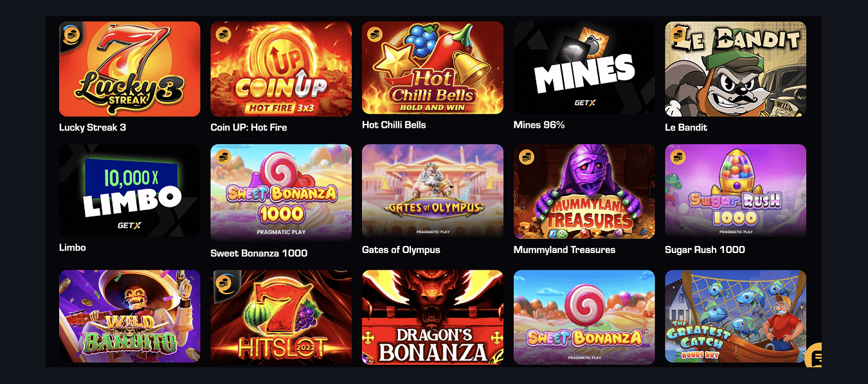Image resolution: width=868 pixels, height=384 pixels.
Task: Select the Dragon's Bonanza game thumbnail
Action: pos(433,316)
